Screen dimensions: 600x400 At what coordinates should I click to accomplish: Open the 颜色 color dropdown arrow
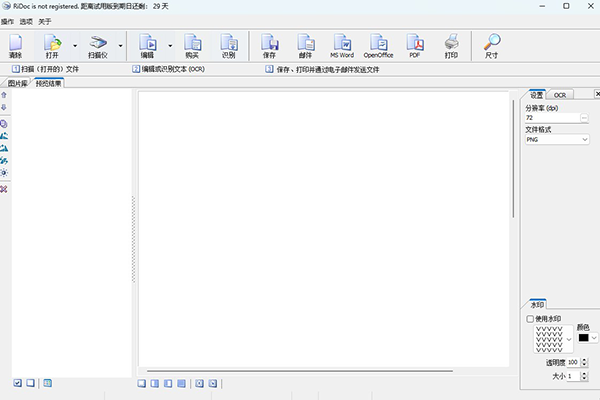(594, 338)
